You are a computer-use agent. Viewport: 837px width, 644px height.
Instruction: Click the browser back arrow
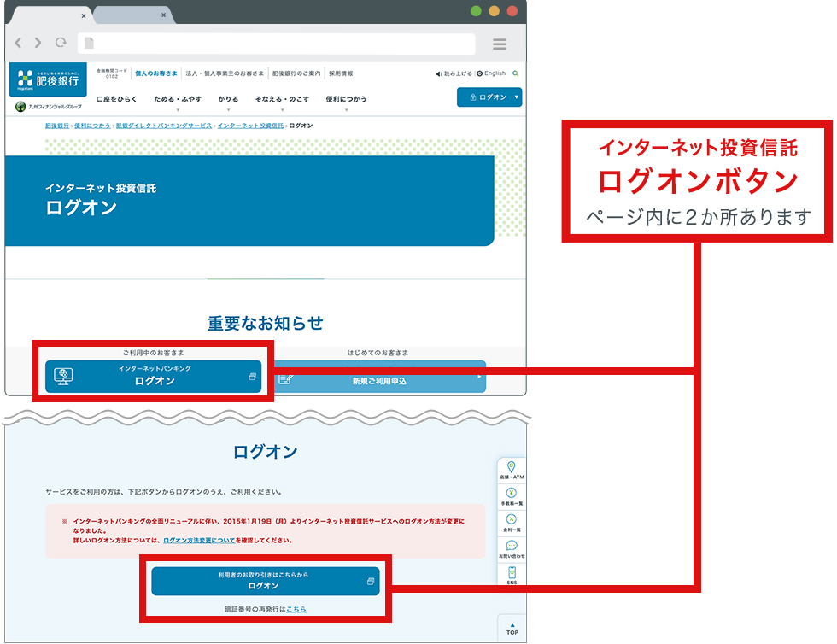[x=18, y=43]
